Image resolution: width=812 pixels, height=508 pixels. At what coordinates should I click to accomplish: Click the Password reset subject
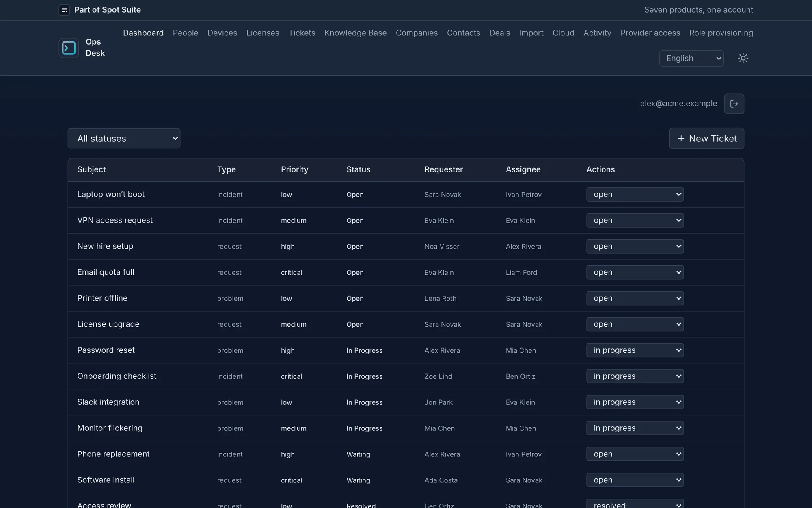106,350
